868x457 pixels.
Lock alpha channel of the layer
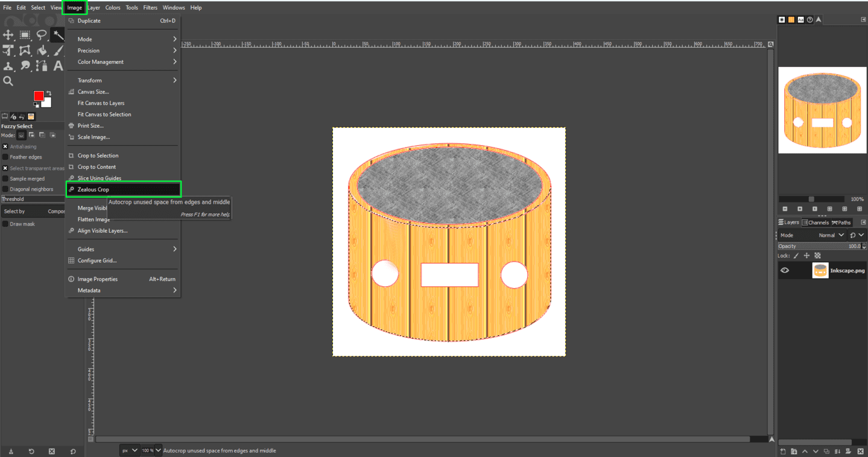[x=817, y=256]
